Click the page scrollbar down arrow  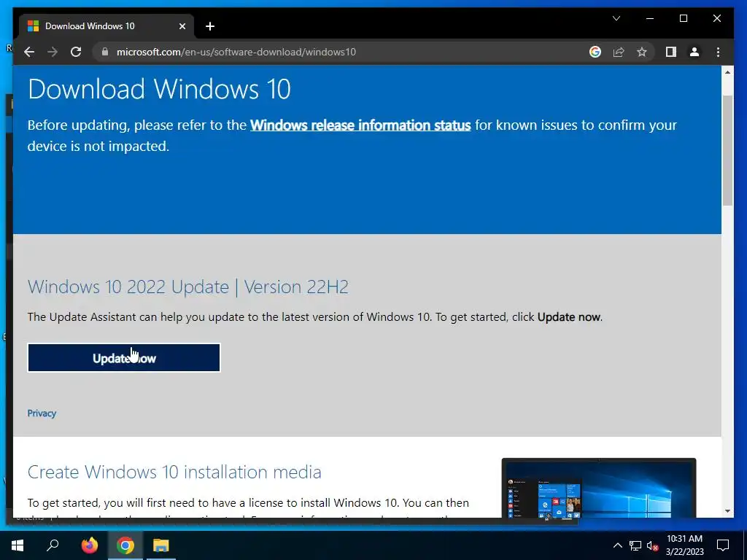pyautogui.click(x=727, y=511)
